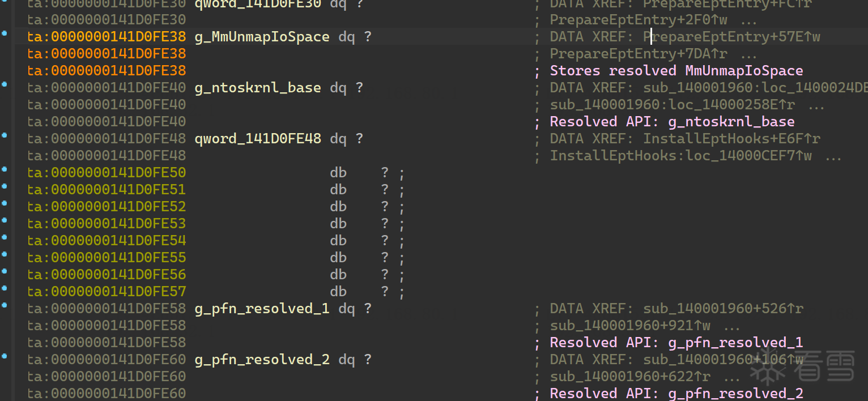Viewport: 868px width, 401px height.
Task: Click dq keyword after g_MmUnmapIoSpace
Action: (347, 37)
